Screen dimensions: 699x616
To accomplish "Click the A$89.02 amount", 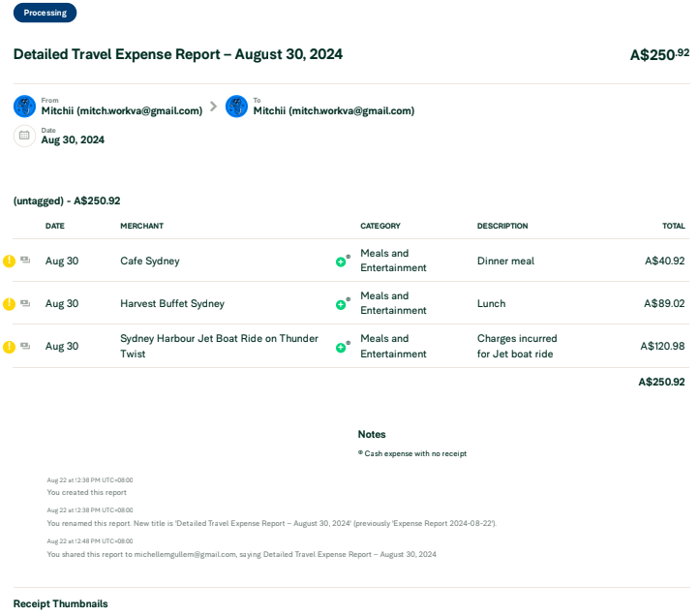I will pos(664,304).
